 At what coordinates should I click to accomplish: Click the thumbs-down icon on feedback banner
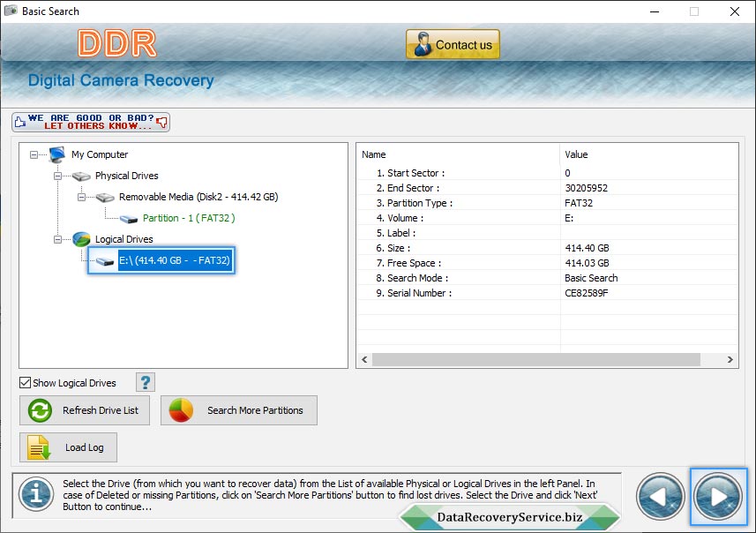tap(162, 122)
